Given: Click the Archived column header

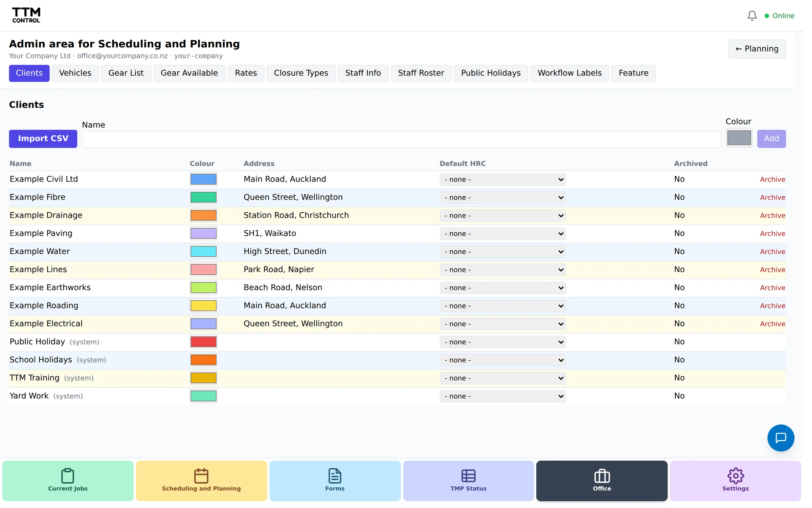Looking at the screenshot, I should pyautogui.click(x=691, y=164).
